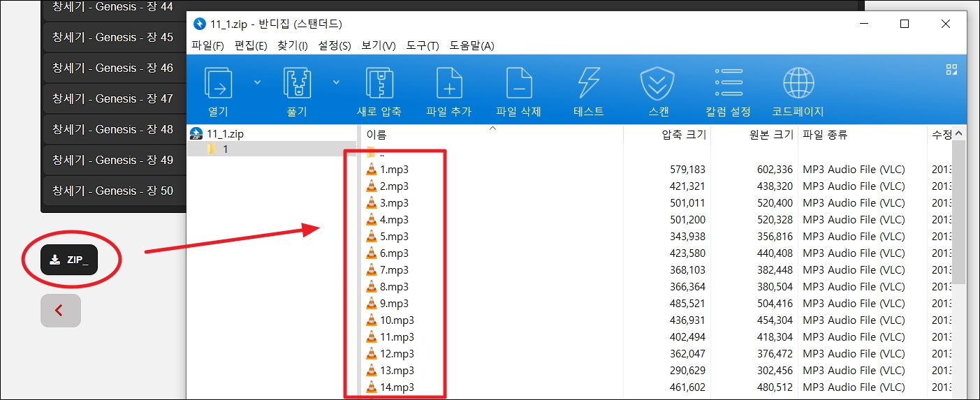Image resolution: width=980 pixels, height=400 pixels.
Task: Open the 설정(S) menu
Action: click(x=335, y=45)
